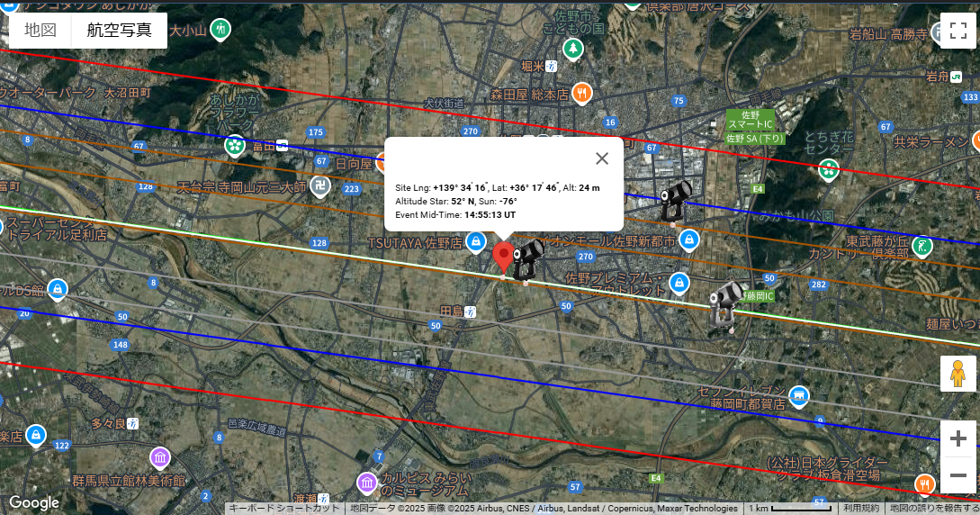Zoom in on the map
This screenshot has height=515, width=980.
[958, 438]
